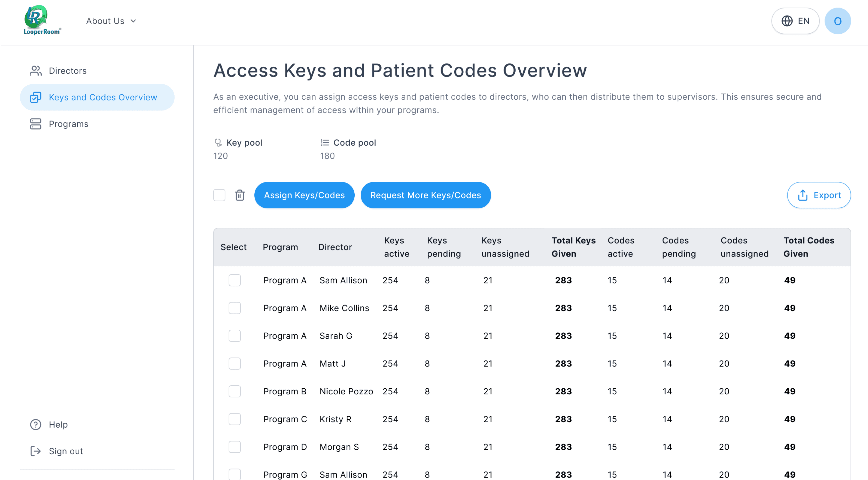Select the Sarah G row checkbox
This screenshot has width=868, height=480.
(x=235, y=336)
